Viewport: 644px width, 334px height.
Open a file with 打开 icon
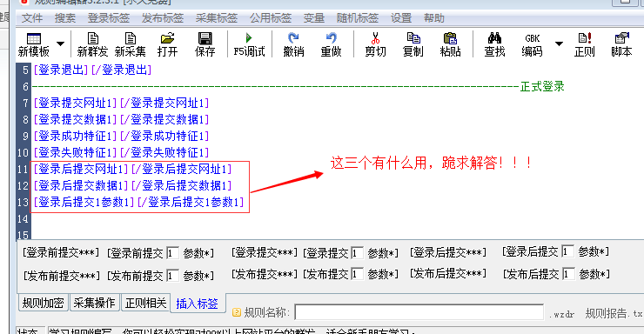tap(168, 44)
